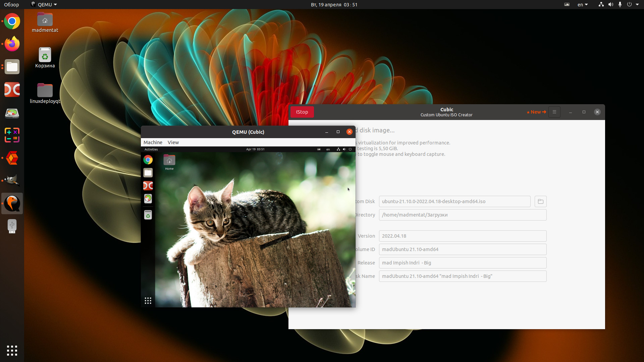Click the microphone icon in the top bar

click(620, 4)
